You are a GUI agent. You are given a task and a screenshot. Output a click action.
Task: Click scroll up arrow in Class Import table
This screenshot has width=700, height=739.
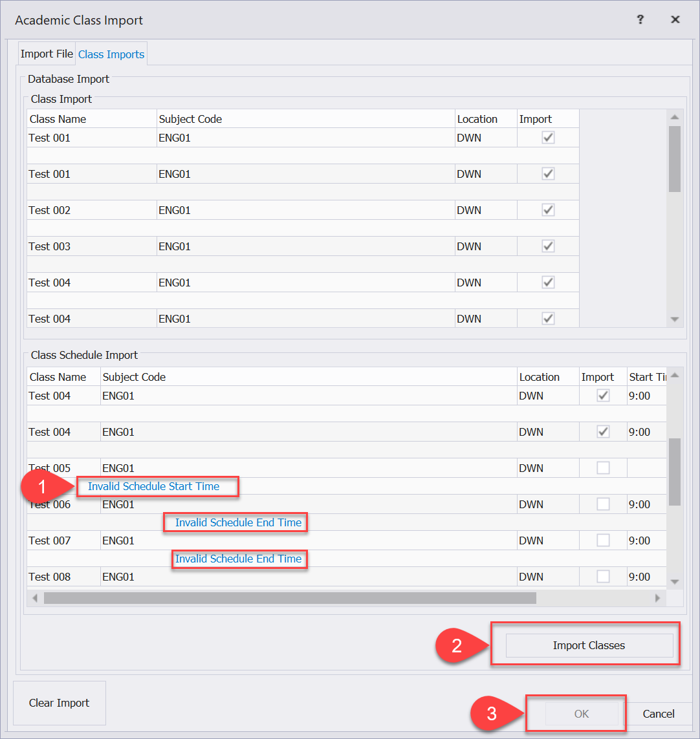pyautogui.click(x=675, y=117)
